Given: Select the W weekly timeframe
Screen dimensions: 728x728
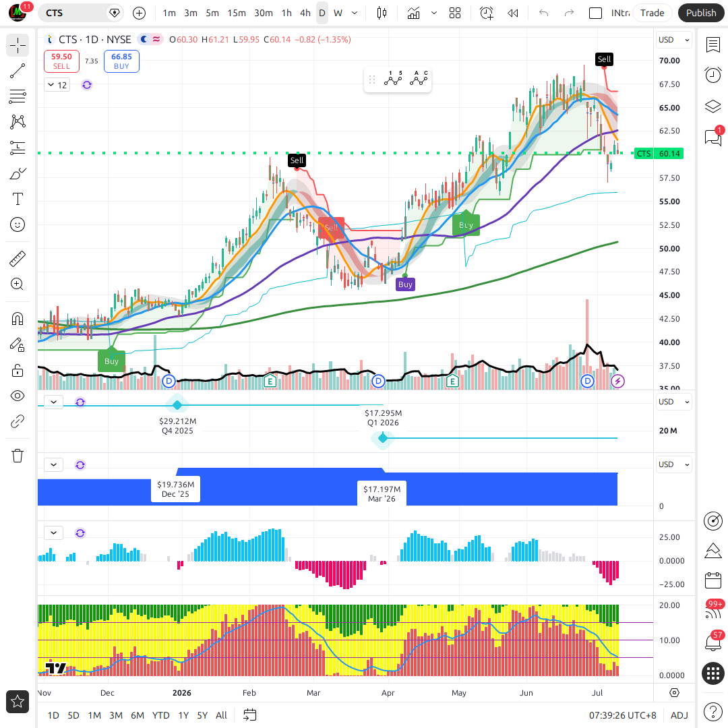Looking at the screenshot, I should [338, 13].
